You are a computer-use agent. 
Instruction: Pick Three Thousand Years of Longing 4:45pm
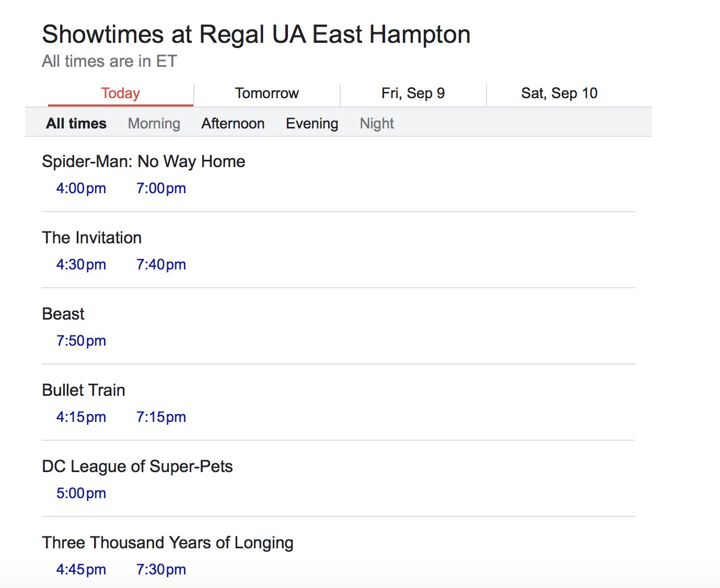tap(82, 570)
